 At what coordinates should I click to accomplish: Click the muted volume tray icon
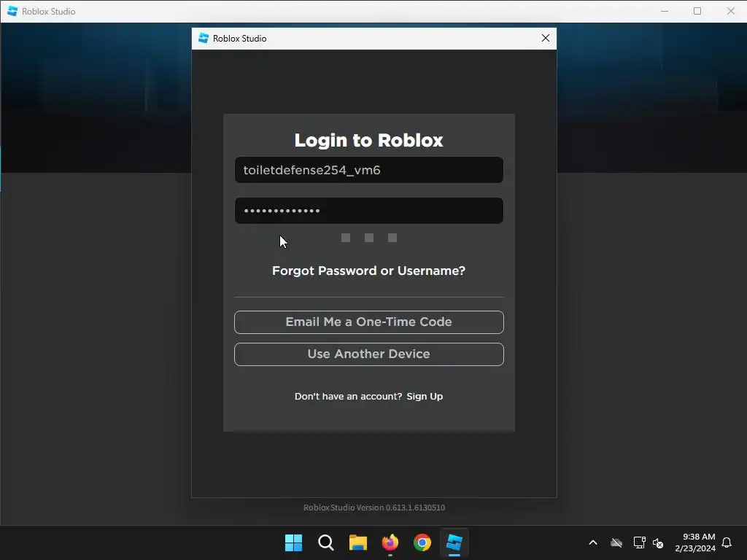[x=659, y=542]
